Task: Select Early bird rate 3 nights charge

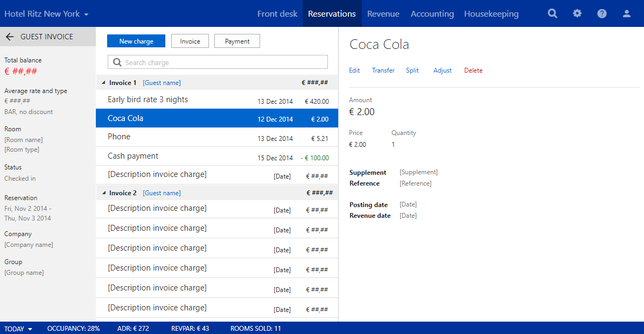Action: 217,100
